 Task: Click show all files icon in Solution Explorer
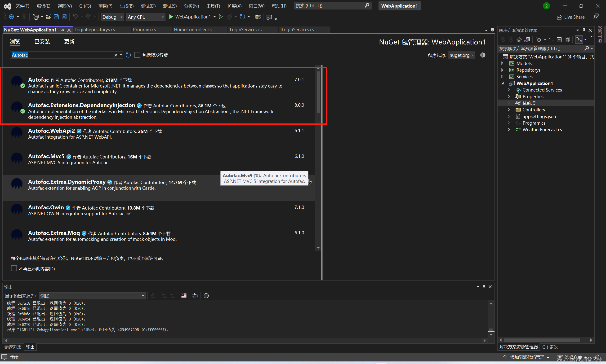point(567,39)
